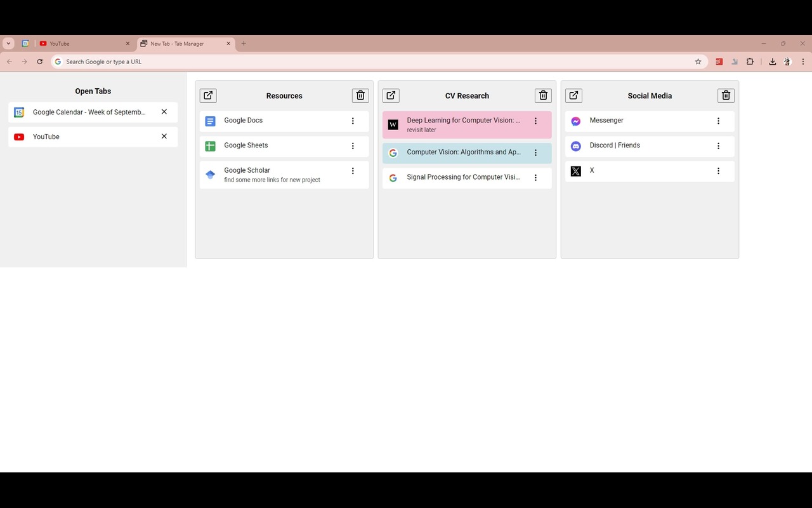The image size is (812, 508).
Task: Open options for Computer Vision: Algorithms entry
Action: click(535, 152)
